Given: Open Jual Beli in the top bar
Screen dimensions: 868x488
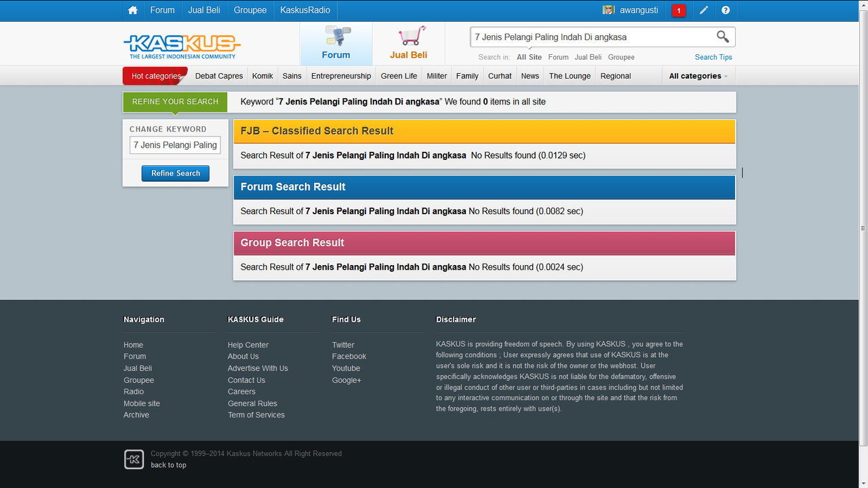Looking at the screenshot, I should pos(204,10).
